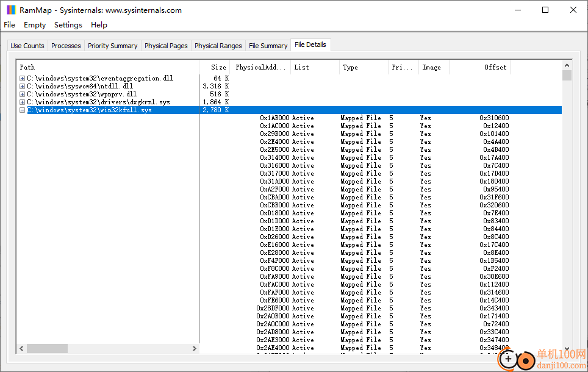Click the horizontal scrollbar right arrow
The width and height of the screenshot is (588, 372).
pos(194,348)
